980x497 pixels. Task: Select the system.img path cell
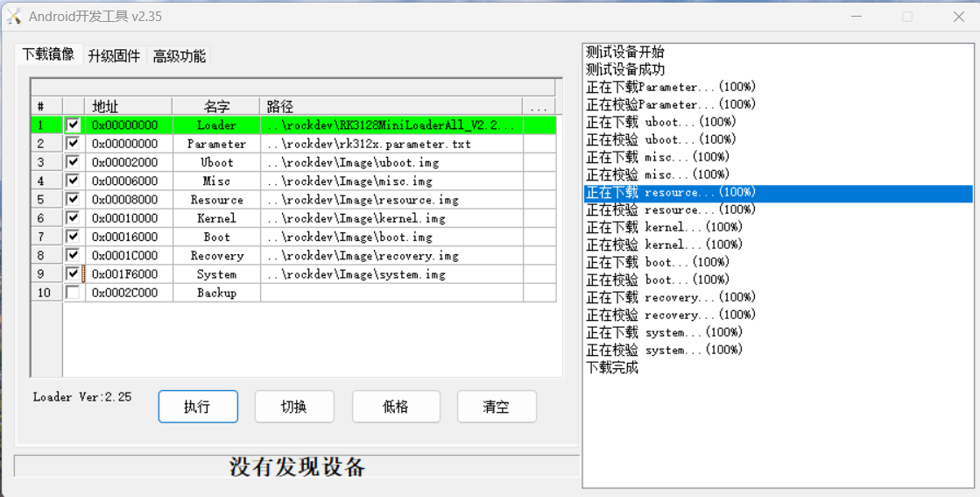[x=391, y=273]
